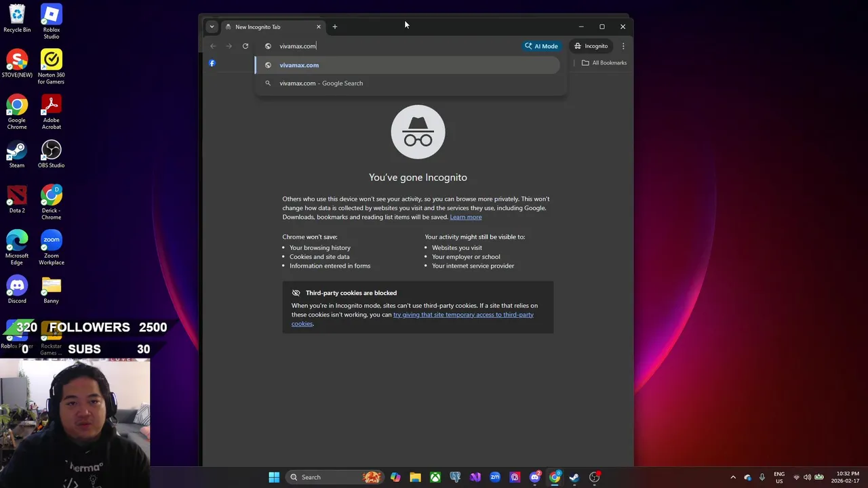Open the Recycle Bin desktop icon

click(17, 18)
